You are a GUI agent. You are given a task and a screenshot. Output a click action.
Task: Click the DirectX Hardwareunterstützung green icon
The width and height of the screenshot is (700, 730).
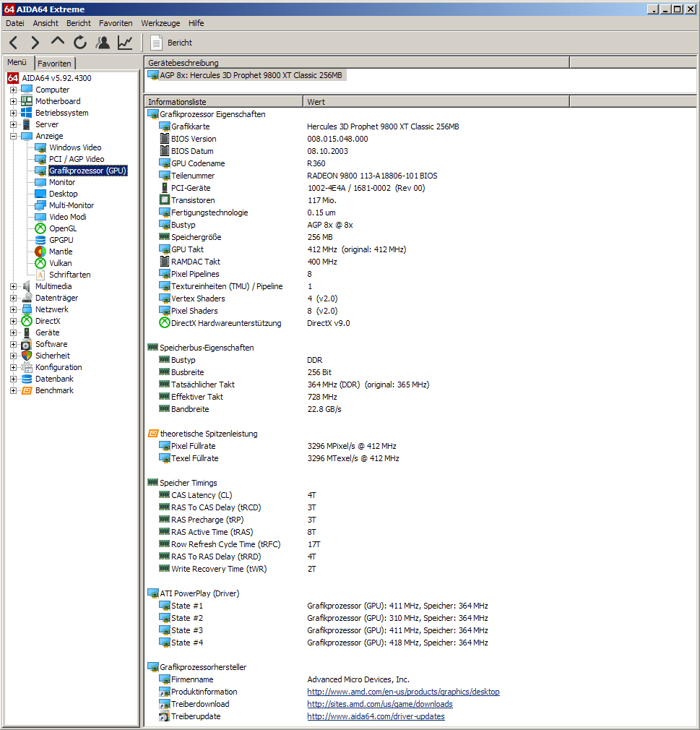coord(164,323)
